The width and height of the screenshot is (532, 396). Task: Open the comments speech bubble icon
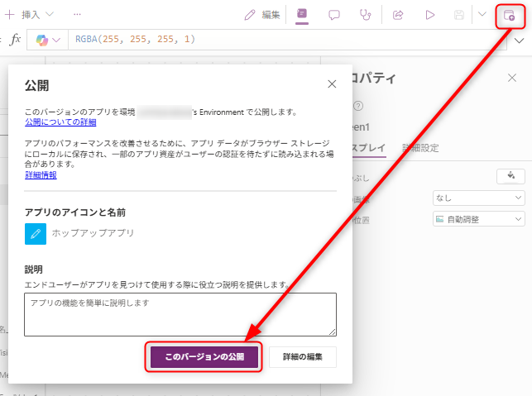(334, 15)
